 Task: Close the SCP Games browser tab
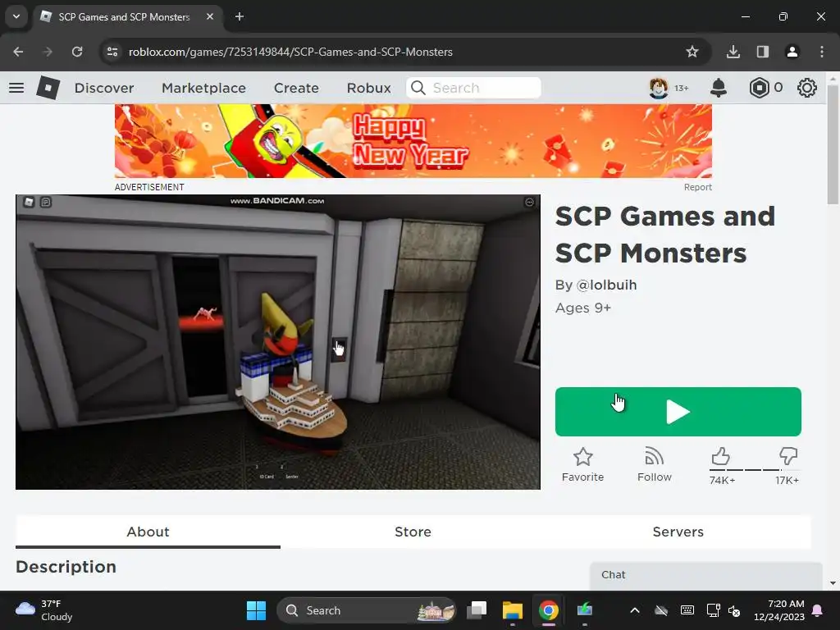(x=210, y=16)
